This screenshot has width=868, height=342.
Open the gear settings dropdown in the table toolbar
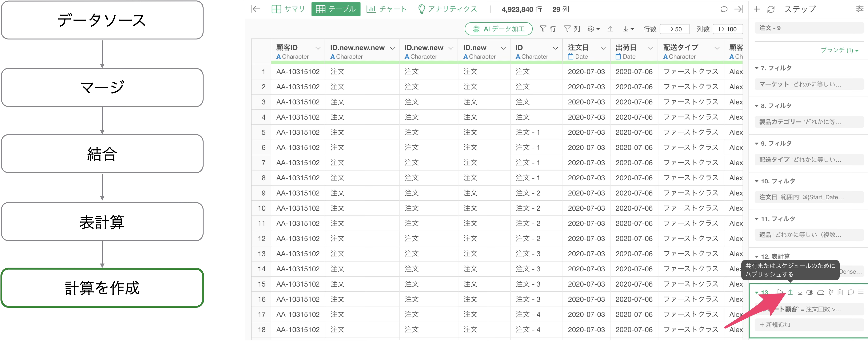click(x=593, y=29)
